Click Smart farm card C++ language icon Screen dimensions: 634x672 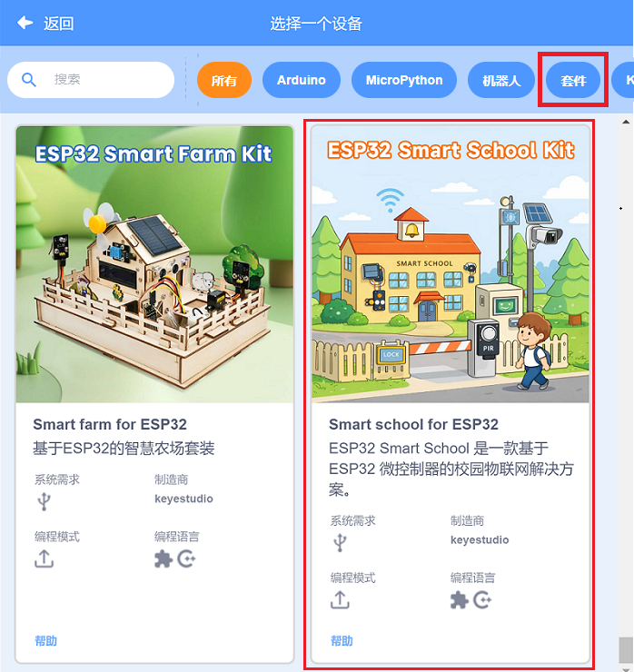click(186, 559)
